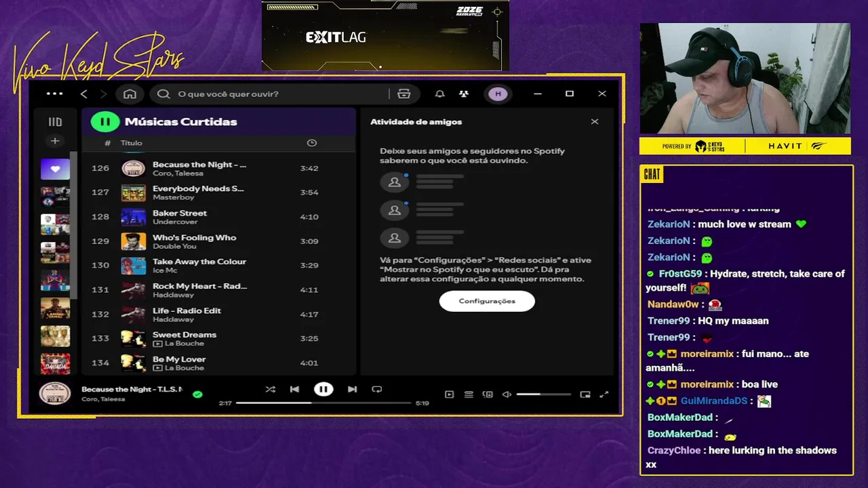Open the miniplayer icon

point(585,394)
